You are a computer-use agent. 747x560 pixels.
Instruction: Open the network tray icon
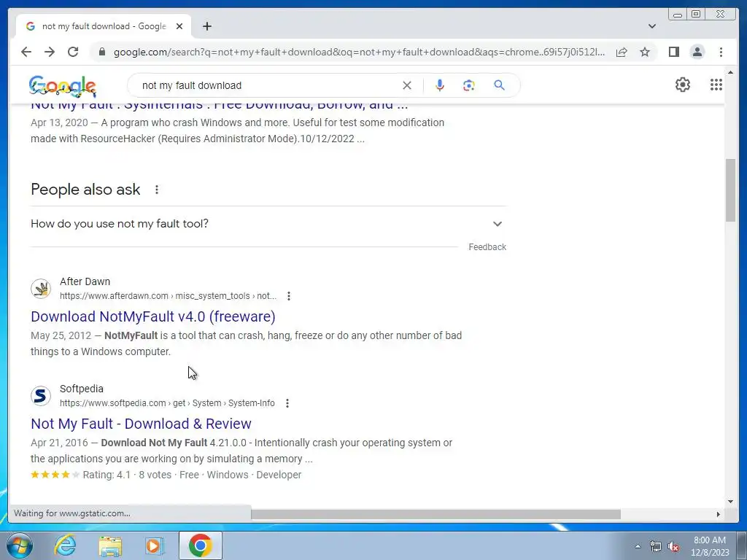pos(656,547)
